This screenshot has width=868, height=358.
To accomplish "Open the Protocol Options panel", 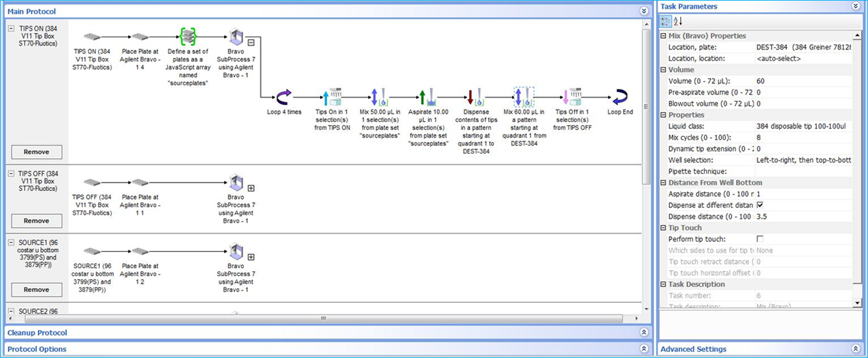I will pyautogui.click(x=644, y=349).
